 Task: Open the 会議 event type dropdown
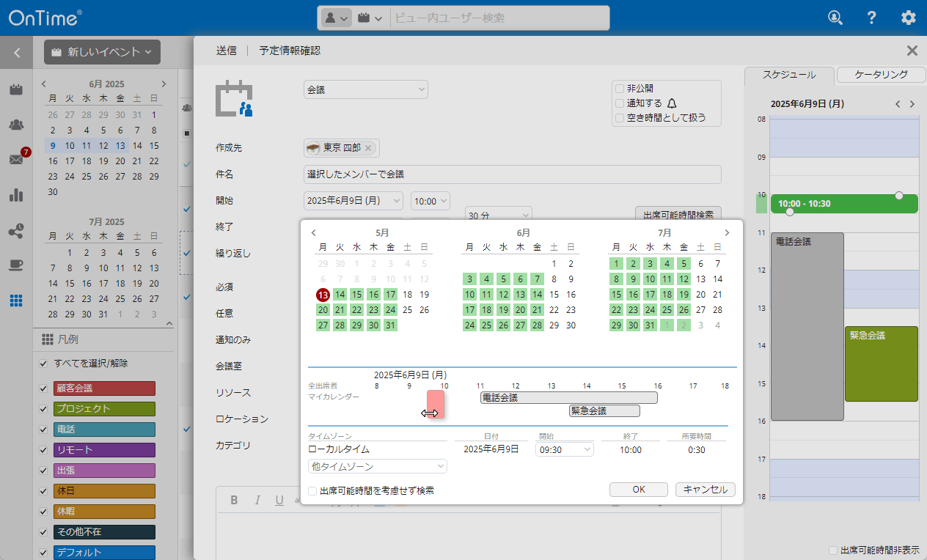coord(365,89)
